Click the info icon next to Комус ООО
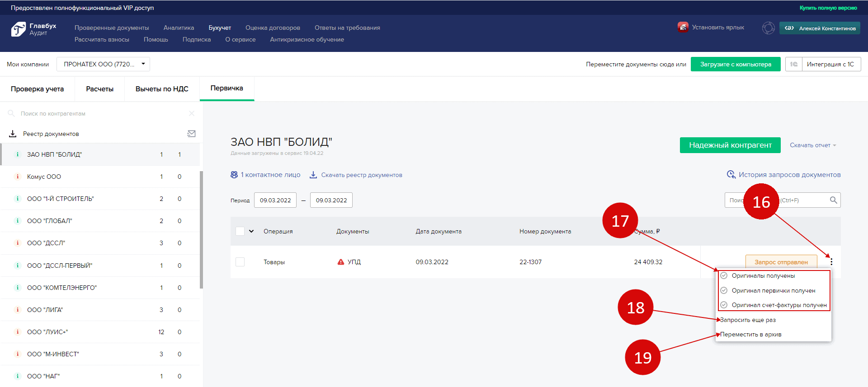The height and width of the screenshot is (387, 868). (x=18, y=177)
